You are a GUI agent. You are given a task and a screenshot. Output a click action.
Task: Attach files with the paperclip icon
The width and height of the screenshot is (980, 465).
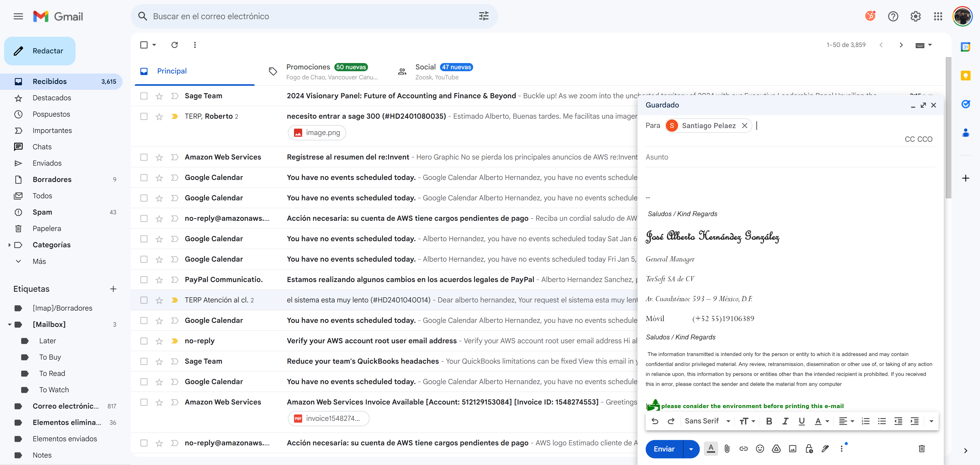pyautogui.click(x=727, y=449)
